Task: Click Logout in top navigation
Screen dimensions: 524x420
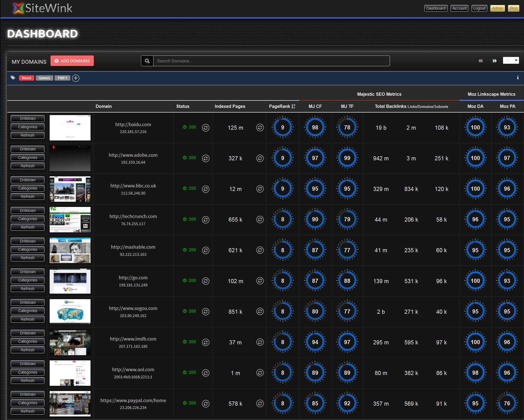Action: pyautogui.click(x=479, y=8)
